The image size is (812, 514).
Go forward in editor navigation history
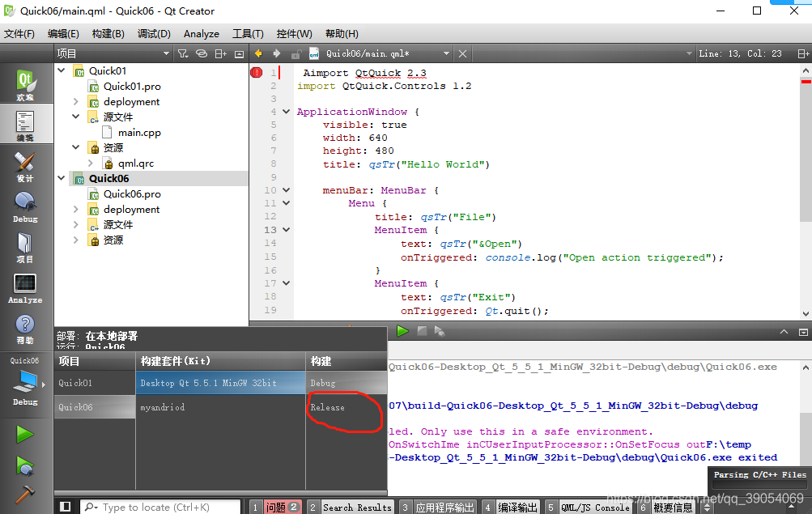(277, 54)
